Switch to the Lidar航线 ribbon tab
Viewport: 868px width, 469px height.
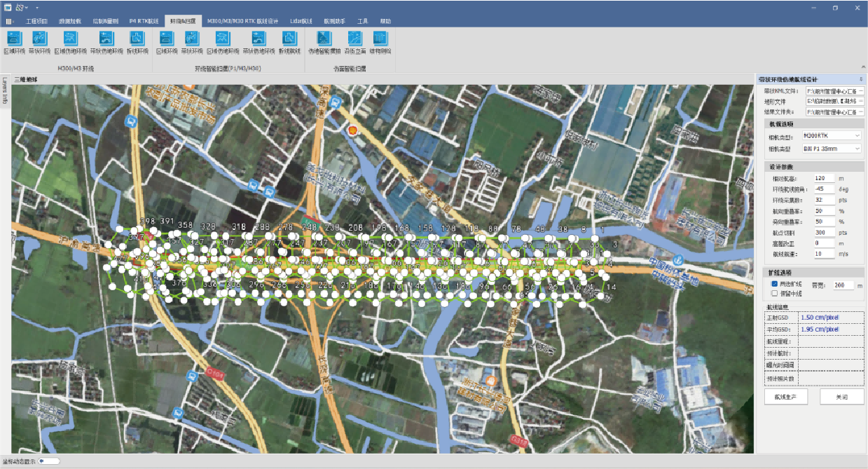[x=301, y=22]
